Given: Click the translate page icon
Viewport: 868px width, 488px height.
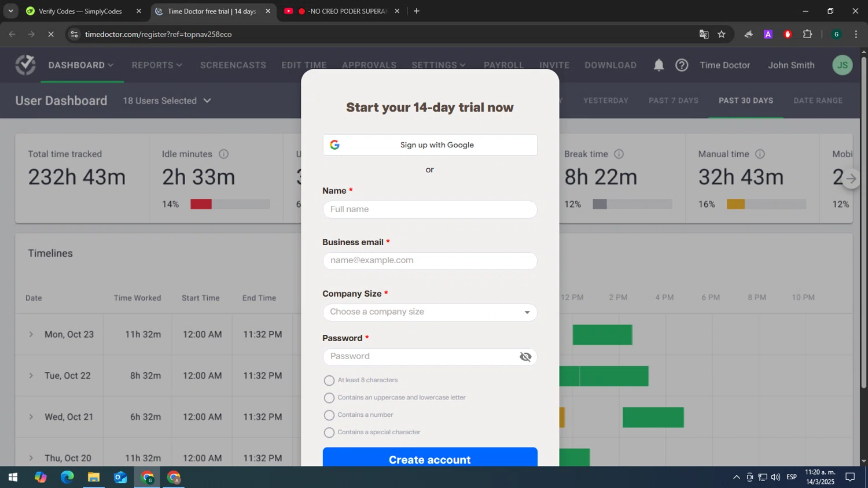Looking at the screenshot, I should coord(704,34).
